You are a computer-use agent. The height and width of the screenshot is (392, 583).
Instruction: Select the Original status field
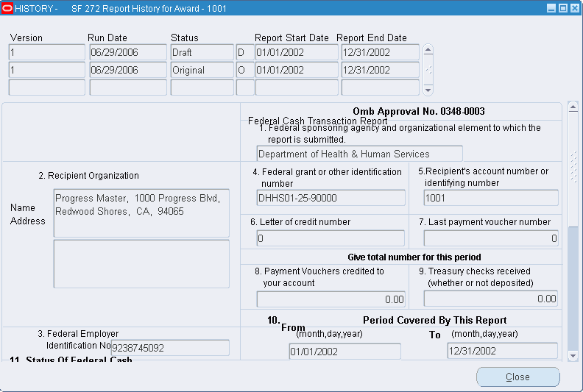[x=202, y=70]
